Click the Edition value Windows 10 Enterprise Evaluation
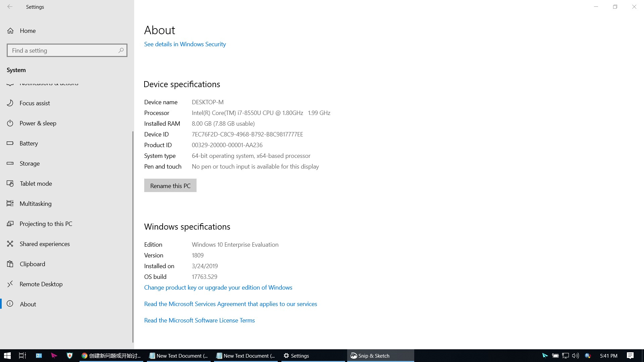The image size is (644, 362). click(x=235, y=245)
